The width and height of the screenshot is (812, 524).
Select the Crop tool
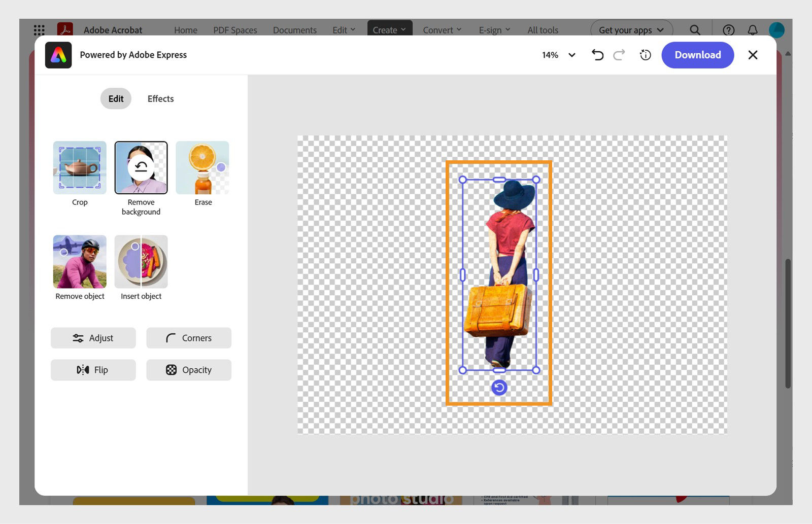(79, 167)
